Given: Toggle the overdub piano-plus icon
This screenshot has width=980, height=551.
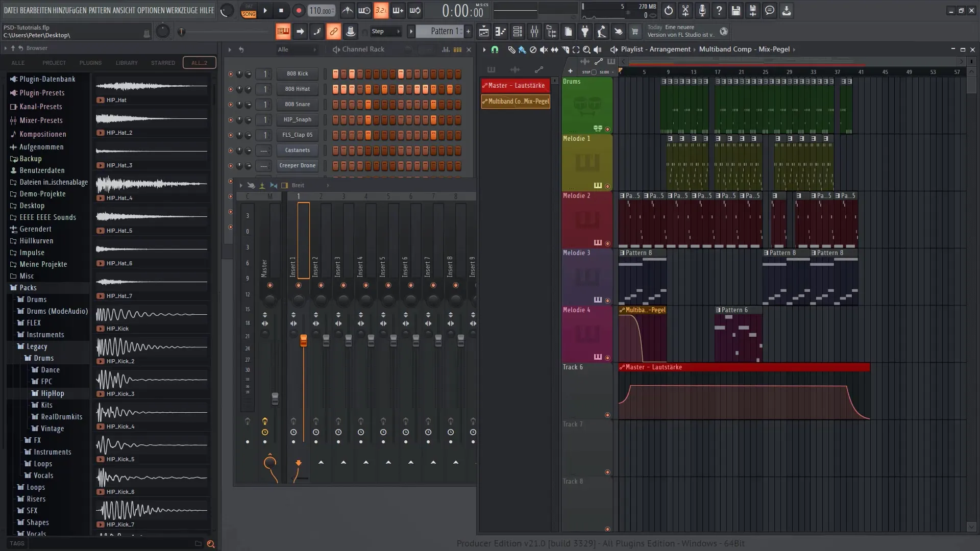Looking at the screenshot, I should (398, 10).
